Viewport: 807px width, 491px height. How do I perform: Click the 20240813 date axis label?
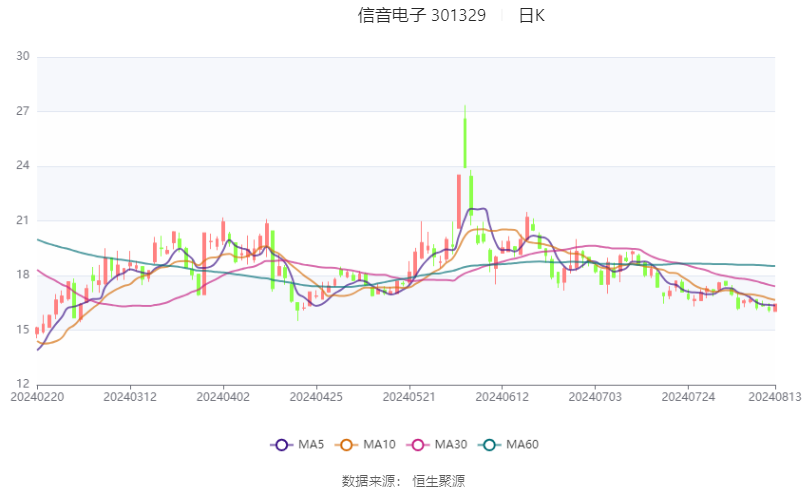click(775, 397)
